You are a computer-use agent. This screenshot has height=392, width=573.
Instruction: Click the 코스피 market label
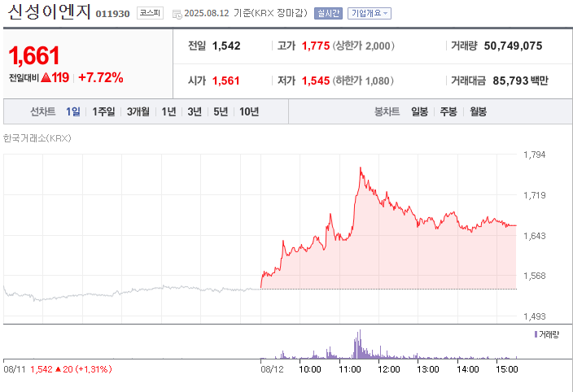(150, 13)
